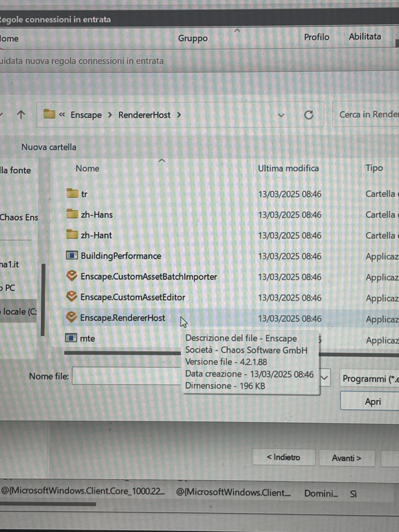This screenshot has width=399, height=532.
Task: Select the BuildingPerformance application icon
Action: tap(72, 255)
